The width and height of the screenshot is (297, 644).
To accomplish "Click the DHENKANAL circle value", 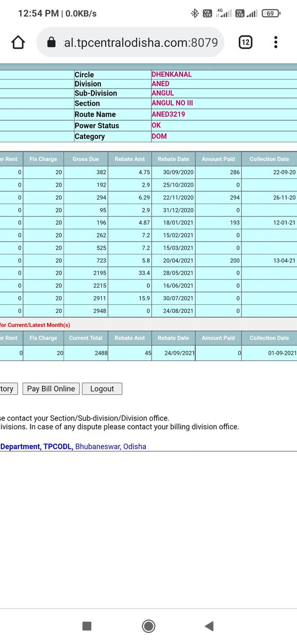I will point(172,75).
